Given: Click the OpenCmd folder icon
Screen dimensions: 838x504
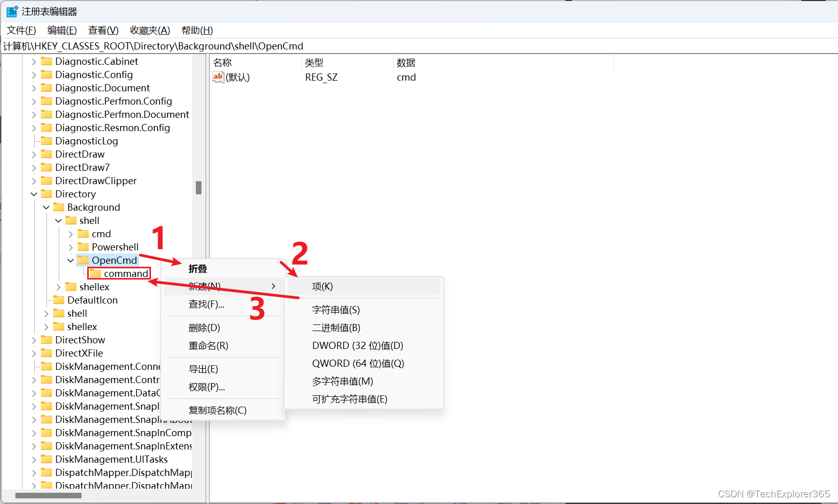Looking at the screenshot, I should [x=83, y=260].
